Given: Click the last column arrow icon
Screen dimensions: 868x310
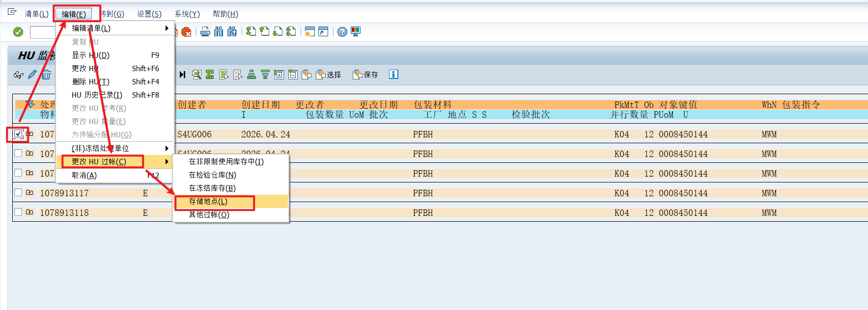Looking at the screenshot, I should click(x=183, y=75).
